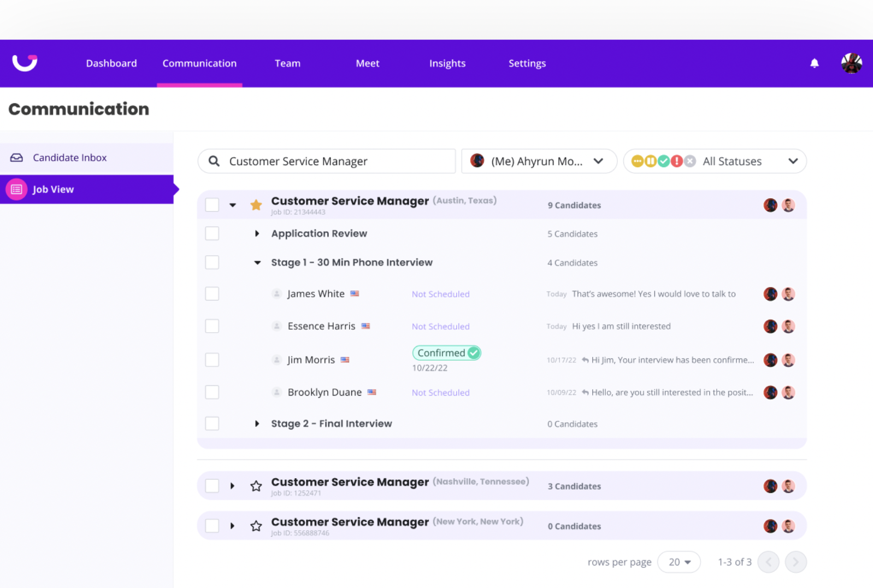Open the notifications bell
The width and height of the screenshot is (873, 588).
pyautogui.click(x=814, y=63)
